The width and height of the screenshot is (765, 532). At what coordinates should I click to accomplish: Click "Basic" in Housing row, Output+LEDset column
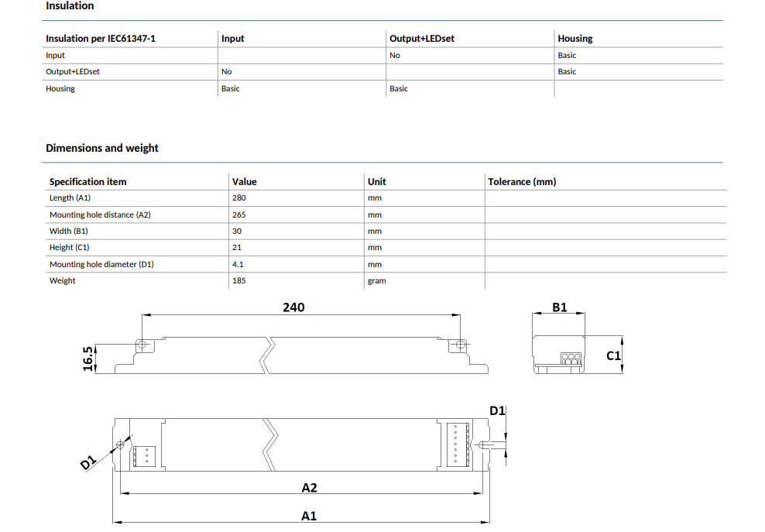(x=399, y=89)
